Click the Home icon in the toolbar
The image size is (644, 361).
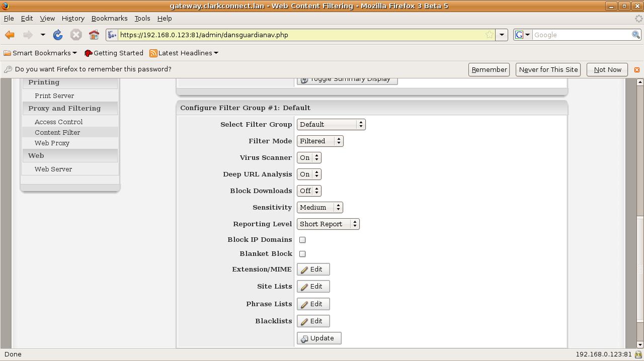tap(94, 35)
